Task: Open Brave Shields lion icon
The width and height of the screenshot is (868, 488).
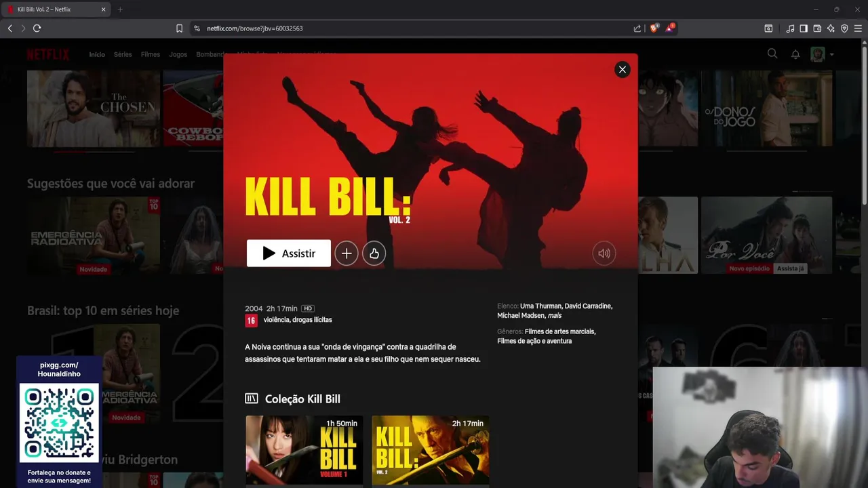Action: [x=654, y=28]
